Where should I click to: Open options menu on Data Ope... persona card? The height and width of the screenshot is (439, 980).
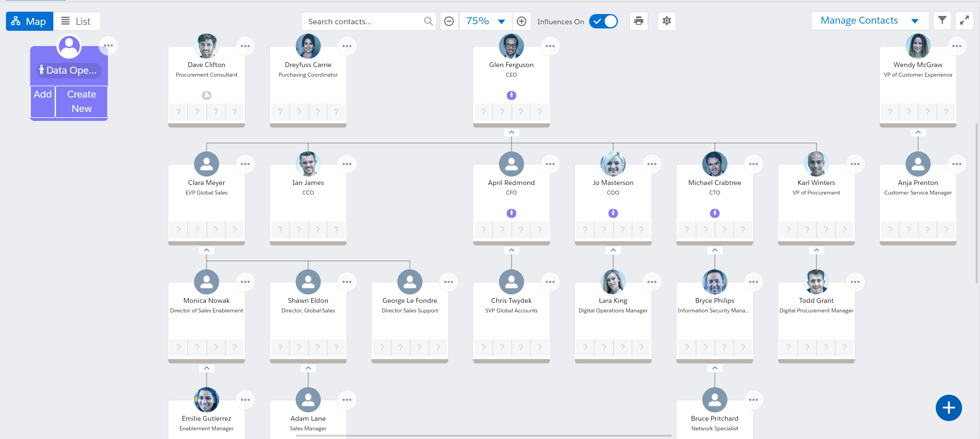(x=108, y=46)
